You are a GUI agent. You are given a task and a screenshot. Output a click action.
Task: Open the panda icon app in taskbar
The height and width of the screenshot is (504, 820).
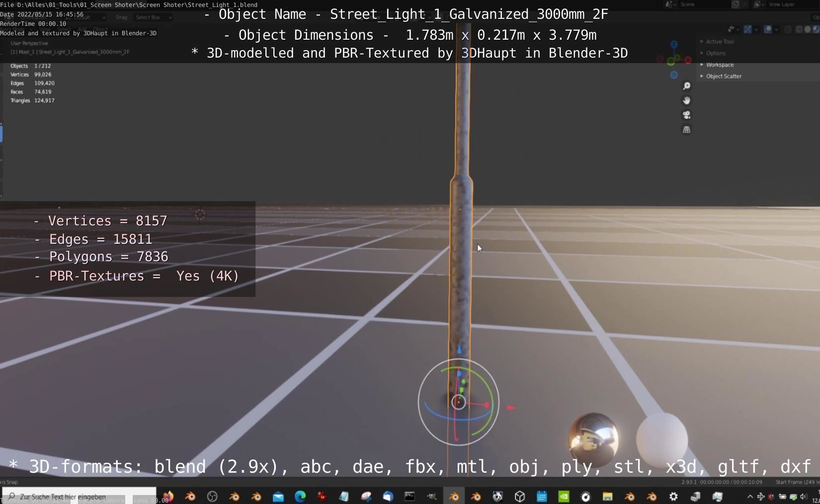[x=497, y=497]
